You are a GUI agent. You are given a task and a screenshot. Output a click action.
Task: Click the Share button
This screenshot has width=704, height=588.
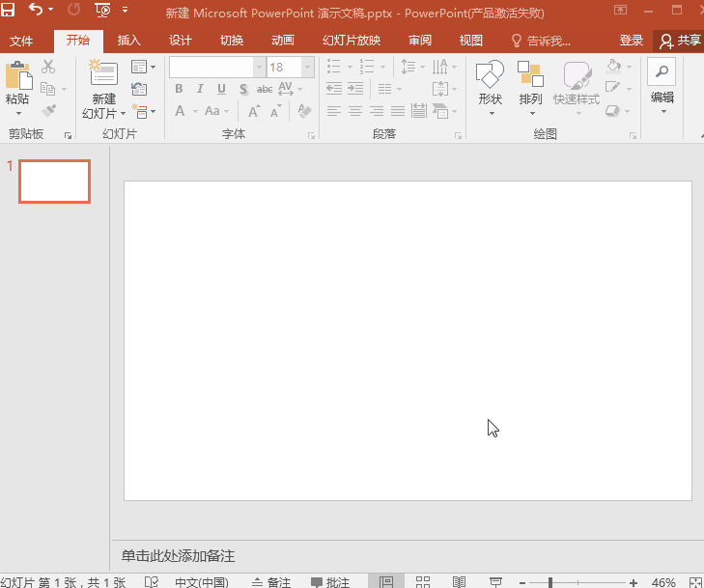click(x=680, y=41)
